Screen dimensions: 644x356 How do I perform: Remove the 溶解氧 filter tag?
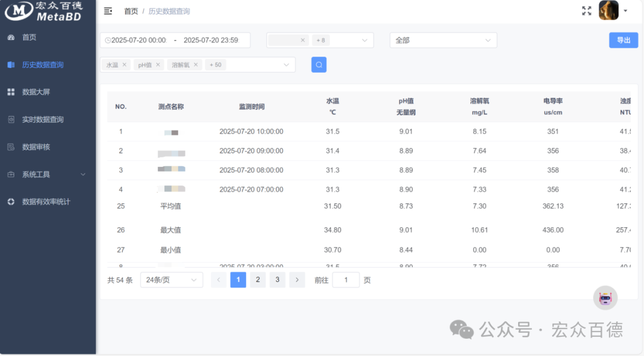point(197,64)
